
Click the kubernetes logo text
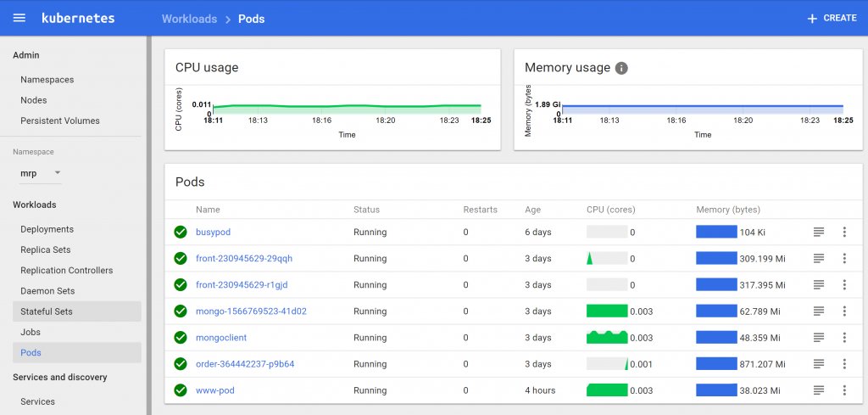tap(78, 18)
